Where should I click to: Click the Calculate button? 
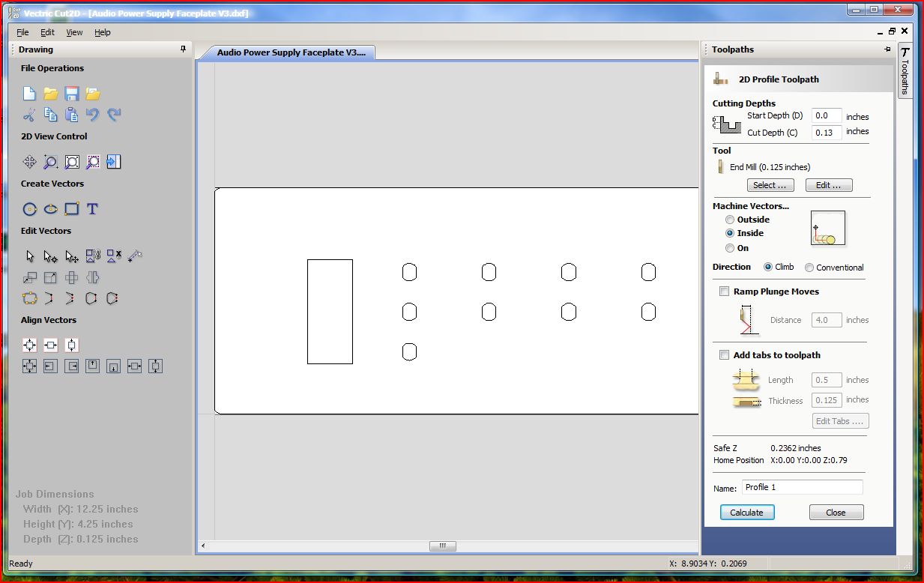tap(746, 512)
